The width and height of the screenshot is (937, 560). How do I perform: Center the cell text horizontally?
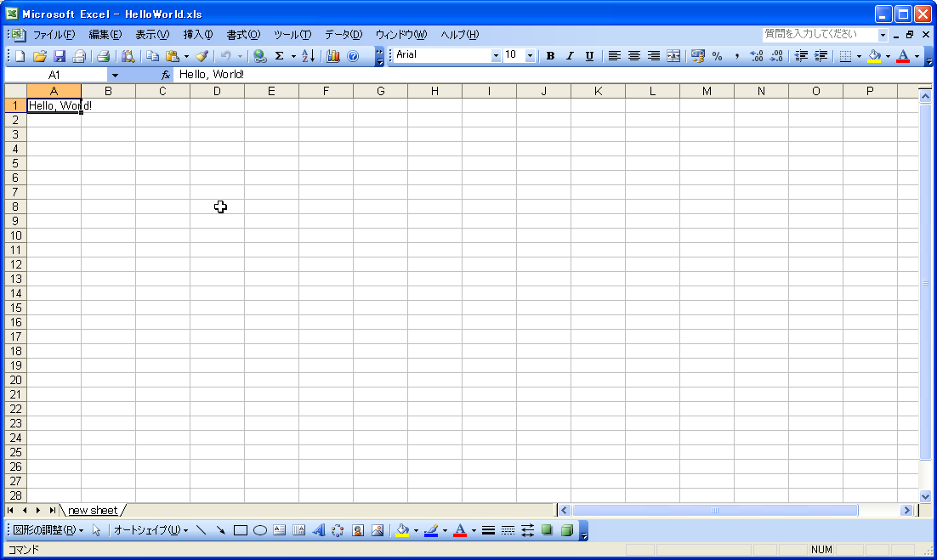point(634,56)
